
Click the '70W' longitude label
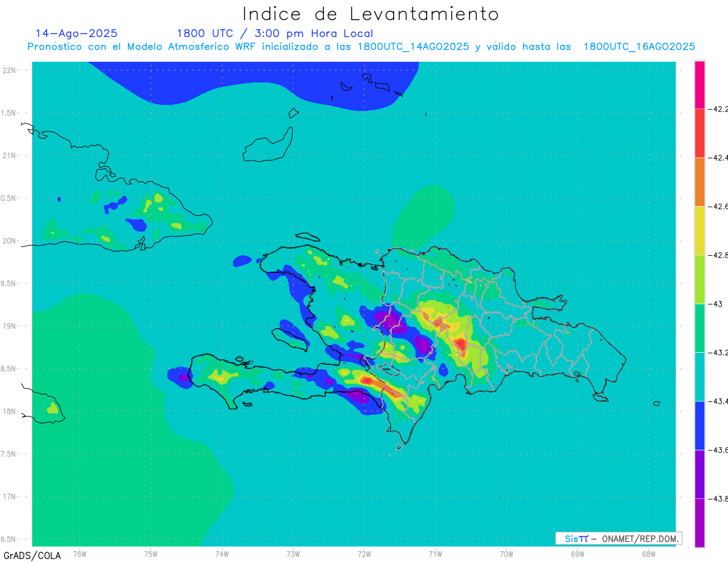pyautogui.click(x=507, y=554)
